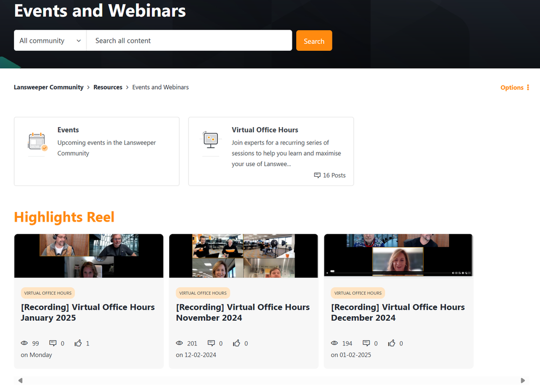Viewport: 540px width, 392px height.
Task: Go to Lansweeper Community breadcrumb
Action: tap(49, 87)
